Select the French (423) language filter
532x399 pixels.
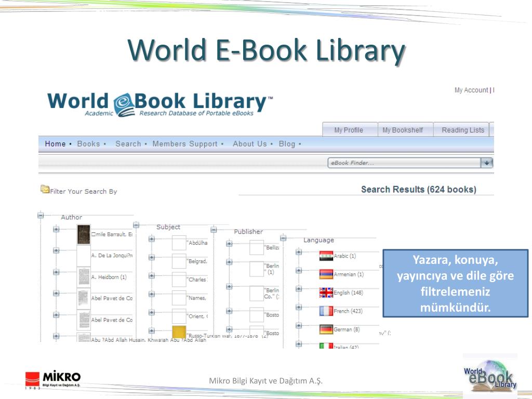click(x=348, y=311)
